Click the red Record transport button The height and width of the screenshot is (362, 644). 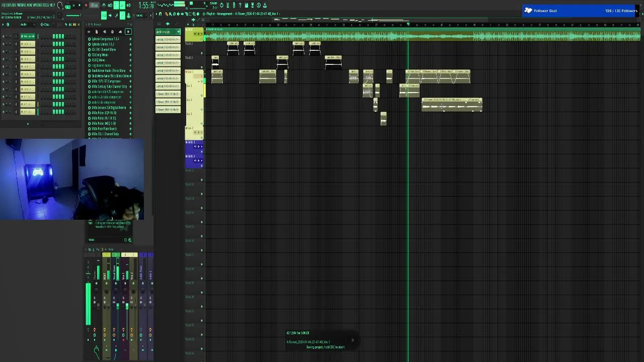(x=86, y=6)
